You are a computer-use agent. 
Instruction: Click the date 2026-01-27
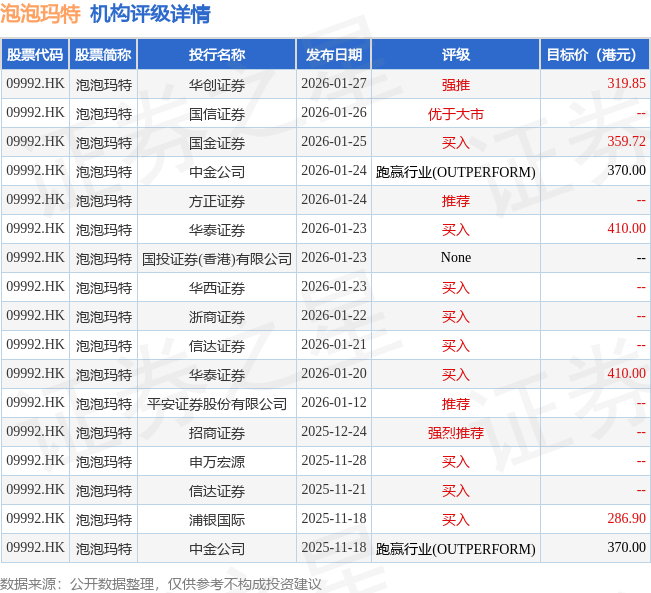(x=334, y=83)
